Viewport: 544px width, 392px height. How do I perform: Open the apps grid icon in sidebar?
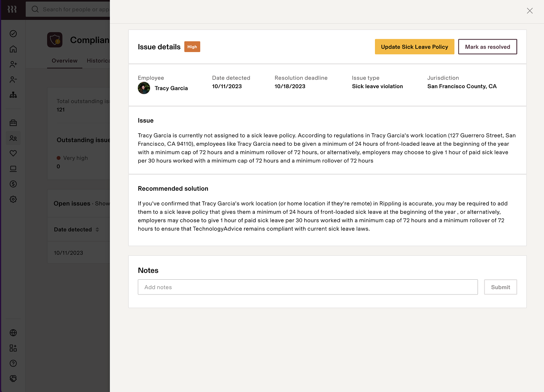(x=13, y=348)
